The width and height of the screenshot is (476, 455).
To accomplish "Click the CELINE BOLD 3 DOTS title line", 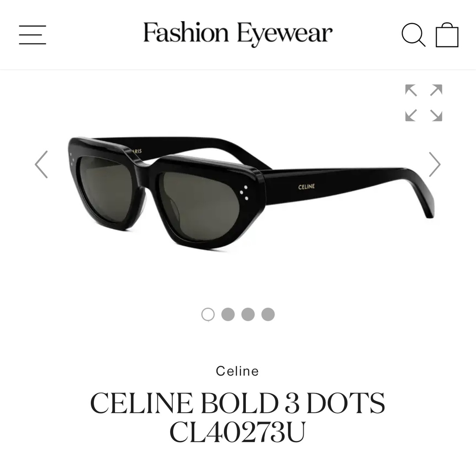I will (x=238, y=403).
